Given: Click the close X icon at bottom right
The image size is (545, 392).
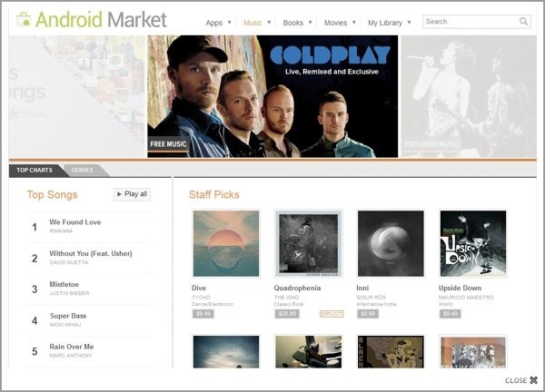Looking at the screenshot, I should (x=533, y=380).
